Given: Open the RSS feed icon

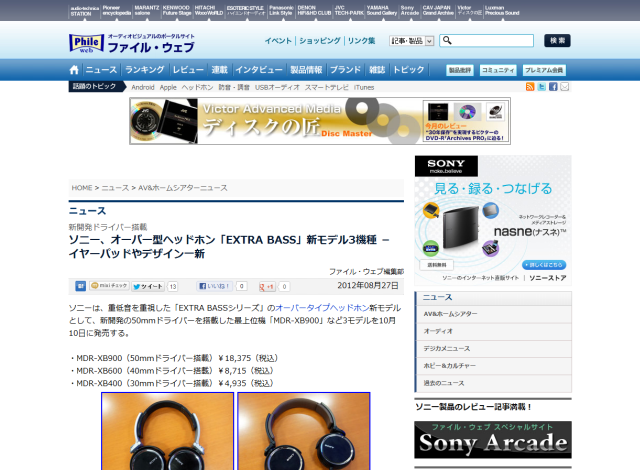Looking at the screenshot, I should pyautogui.click(x=530, y=86).
